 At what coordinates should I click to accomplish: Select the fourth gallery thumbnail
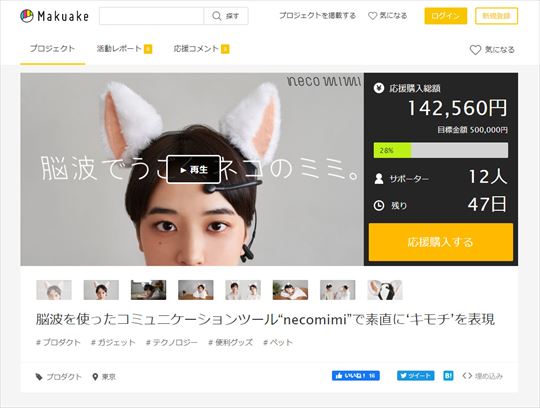tap(196, 290)
